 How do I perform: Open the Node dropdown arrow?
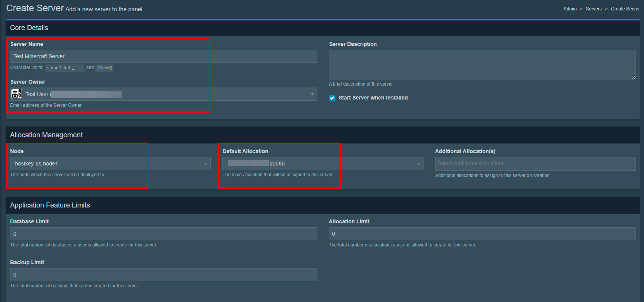[x=205, y=164]
